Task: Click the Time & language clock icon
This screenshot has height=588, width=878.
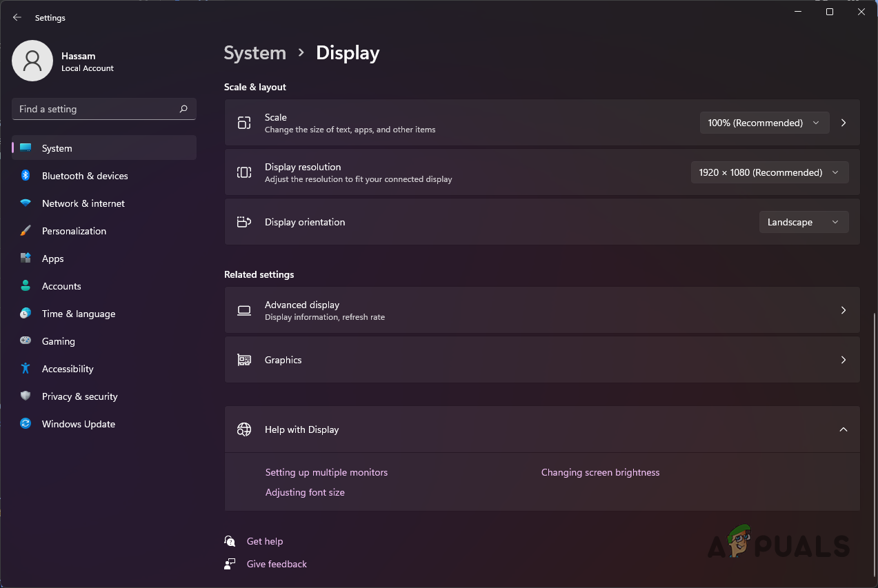Action: [26, 314]
